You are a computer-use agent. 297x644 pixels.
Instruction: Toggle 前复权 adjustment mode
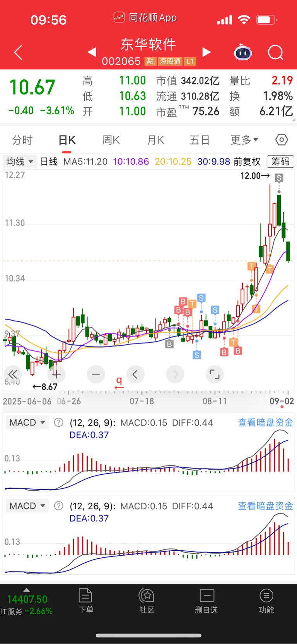tap(247, 161)
